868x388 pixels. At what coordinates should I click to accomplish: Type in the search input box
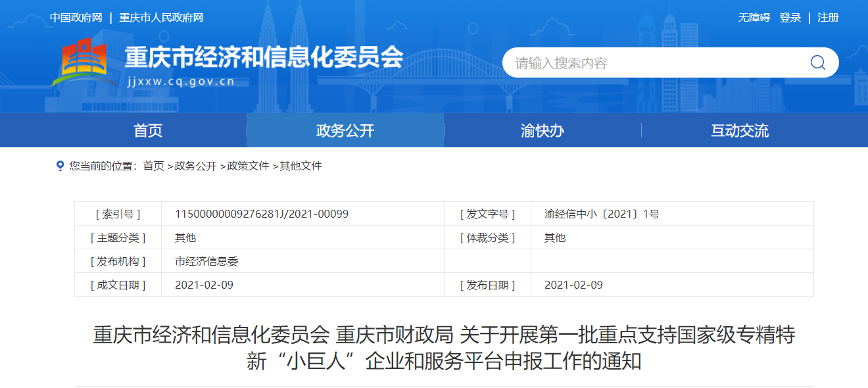click(x=651, y=62)
